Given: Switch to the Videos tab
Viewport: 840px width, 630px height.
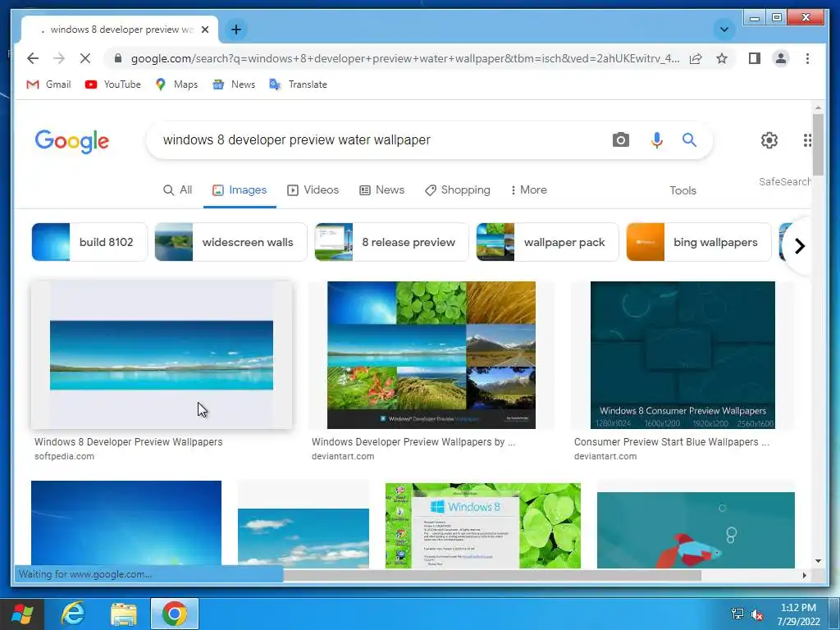Looking at the screenshot, I should (313, 189).
